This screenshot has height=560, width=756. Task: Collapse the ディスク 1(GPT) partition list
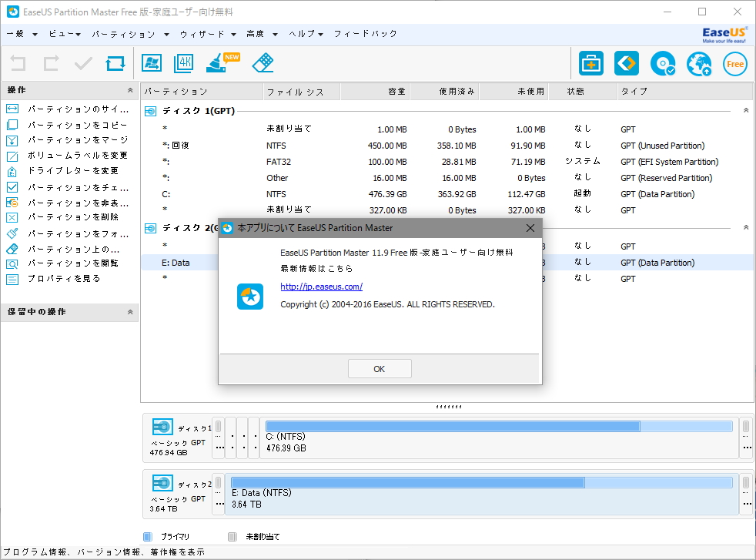pos(744,109)
